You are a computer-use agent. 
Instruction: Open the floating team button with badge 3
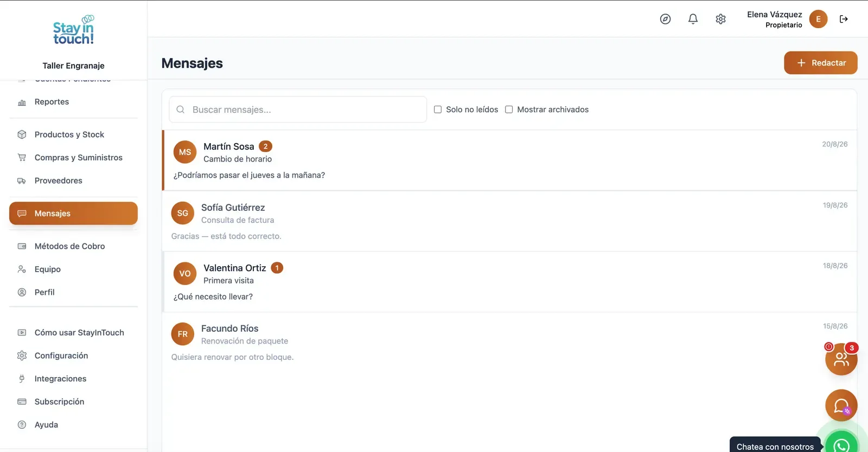point(841,359)
